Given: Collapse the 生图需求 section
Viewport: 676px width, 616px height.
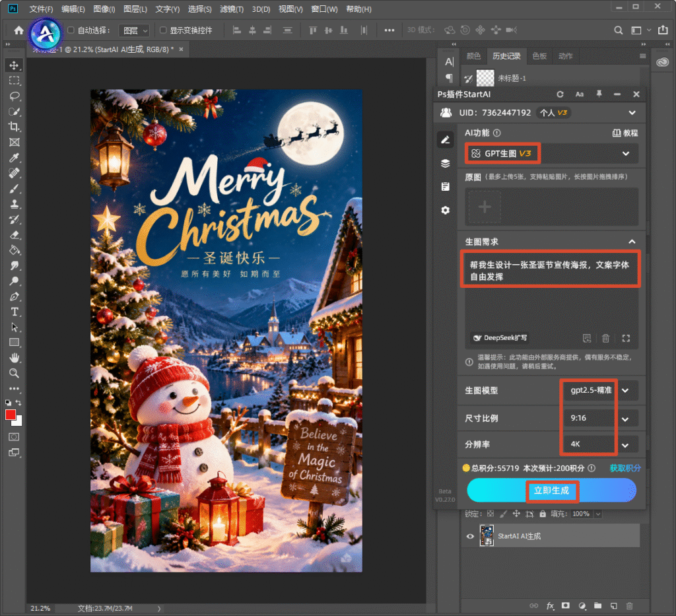Looking at the screenshot, I should click(632, 242).
